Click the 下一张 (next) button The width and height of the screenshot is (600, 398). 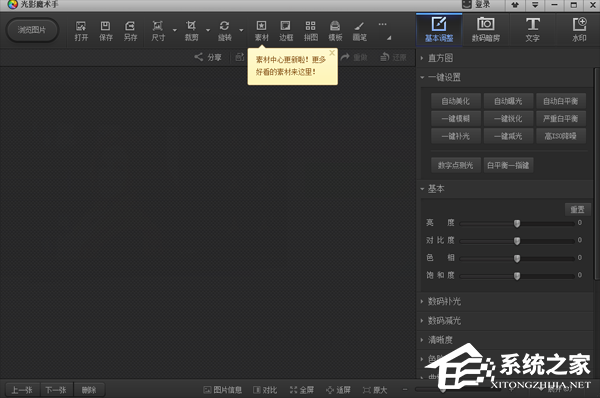[56, 390]
